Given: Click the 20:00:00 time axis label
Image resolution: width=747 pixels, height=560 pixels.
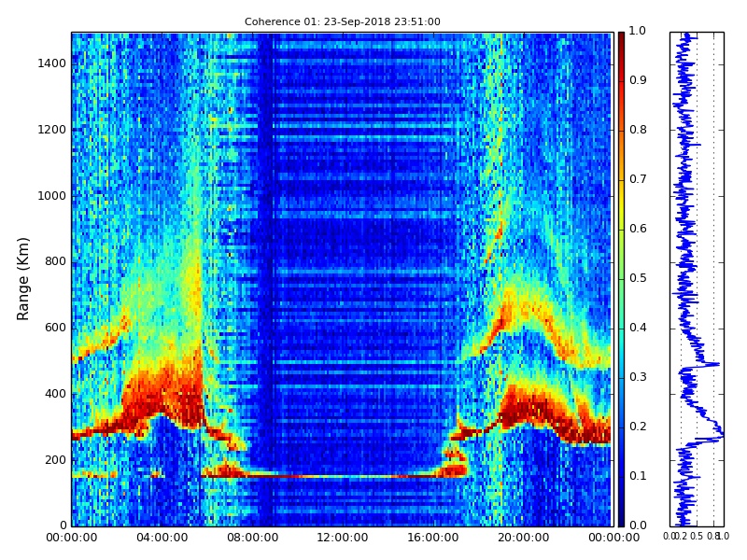Looking at the screenshot, I should [x=524, y=538].
